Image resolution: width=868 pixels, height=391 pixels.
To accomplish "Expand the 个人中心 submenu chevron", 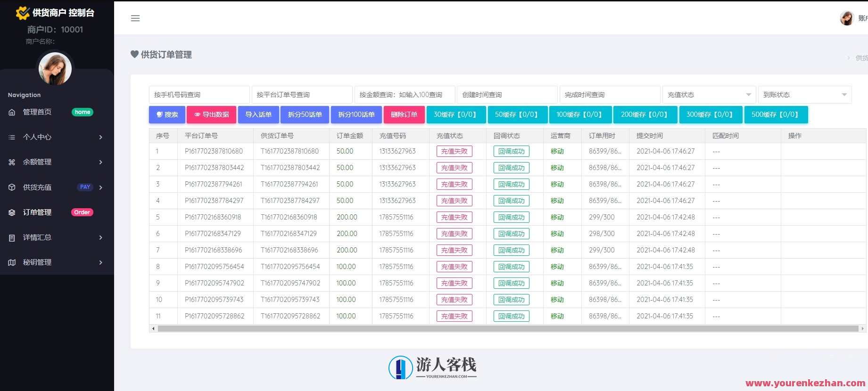I will 100,137.
